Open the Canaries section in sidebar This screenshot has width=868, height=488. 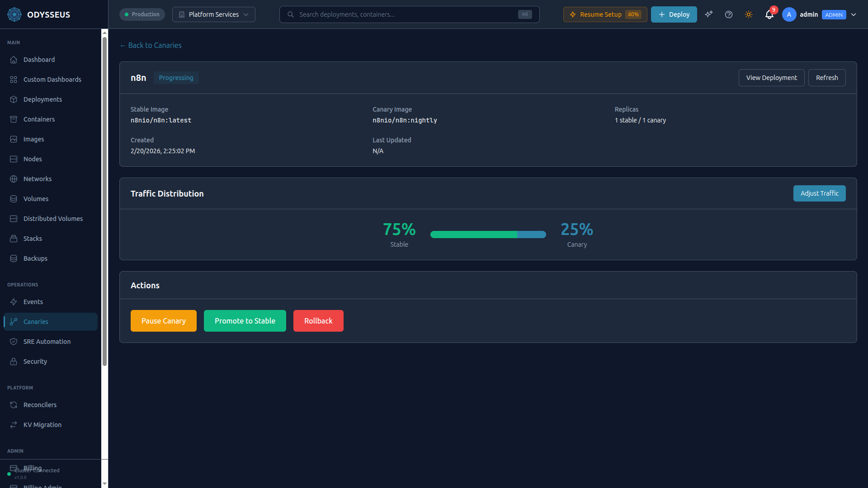36,321
